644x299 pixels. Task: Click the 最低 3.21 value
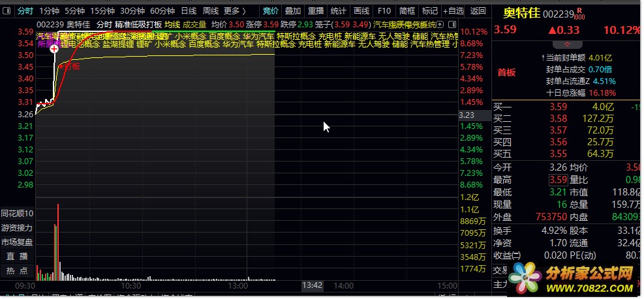click(x=558, y=192)
